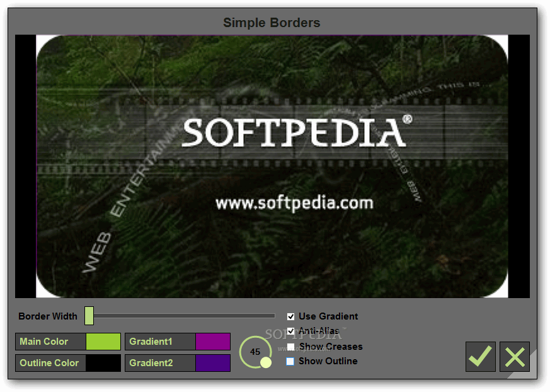
Task: Open the Outline Color black swatch
Action: point(103,363)
